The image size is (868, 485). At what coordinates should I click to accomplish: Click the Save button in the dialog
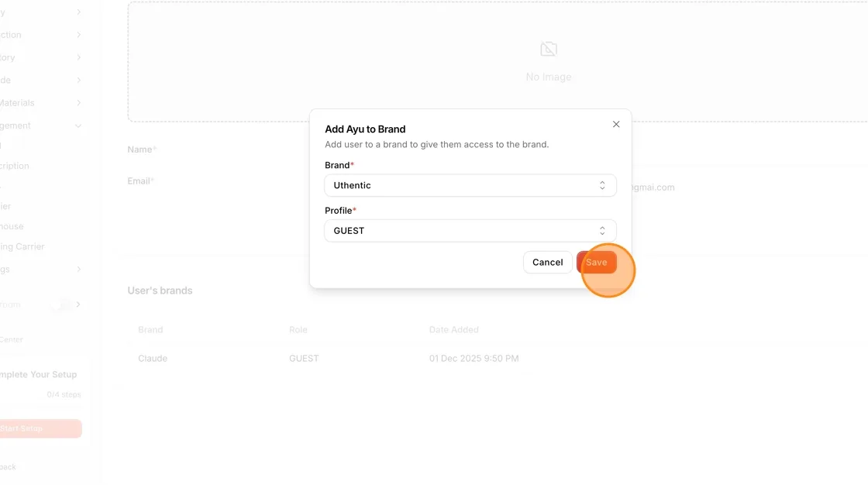(596, 263)
